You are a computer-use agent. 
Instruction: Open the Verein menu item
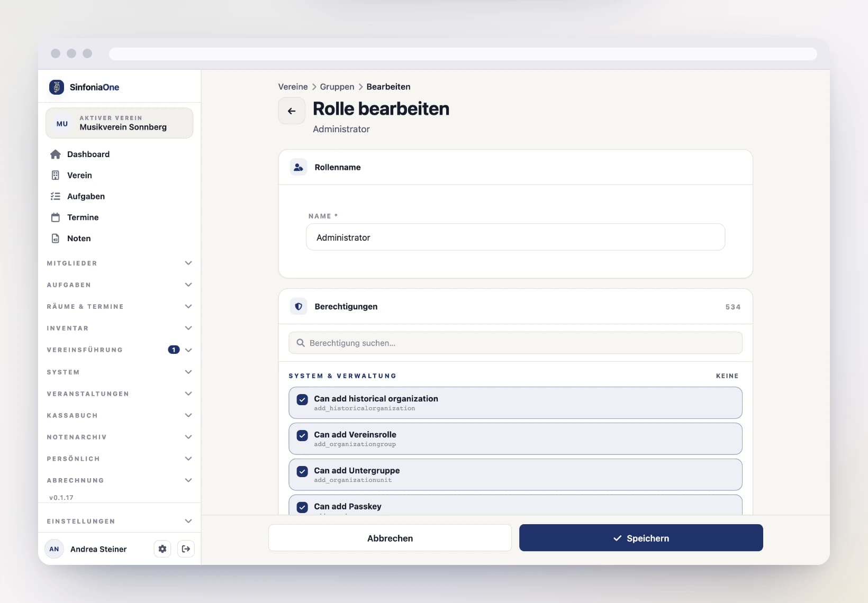[120, 175]
